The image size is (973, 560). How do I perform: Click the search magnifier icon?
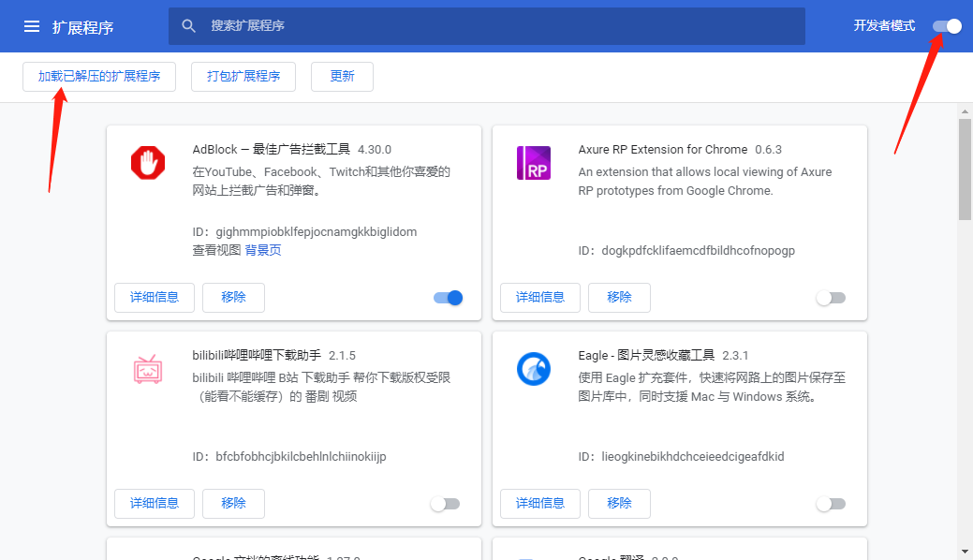pyautogui.click(x=188, y=26)
